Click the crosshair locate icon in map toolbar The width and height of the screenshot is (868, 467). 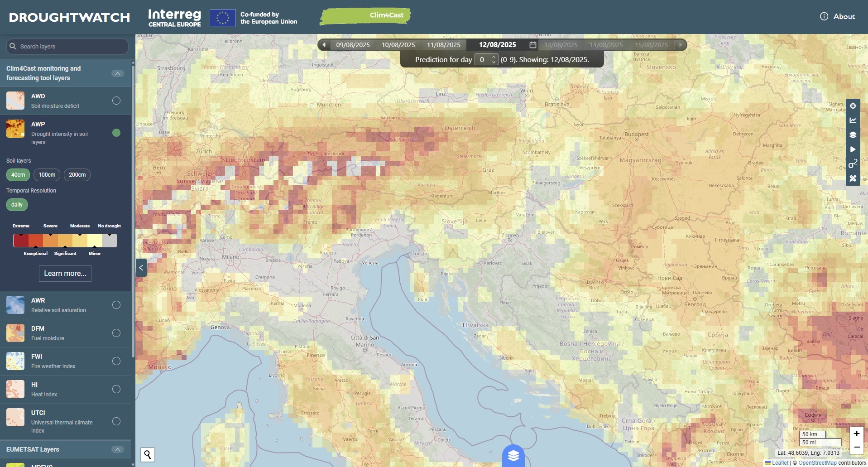853,106
